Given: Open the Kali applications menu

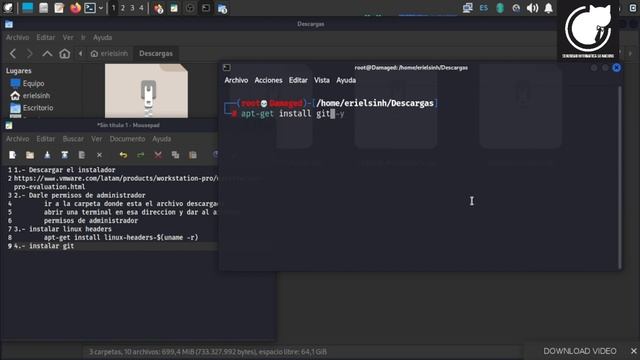Looking at the screenshot, I should (8, 8).
